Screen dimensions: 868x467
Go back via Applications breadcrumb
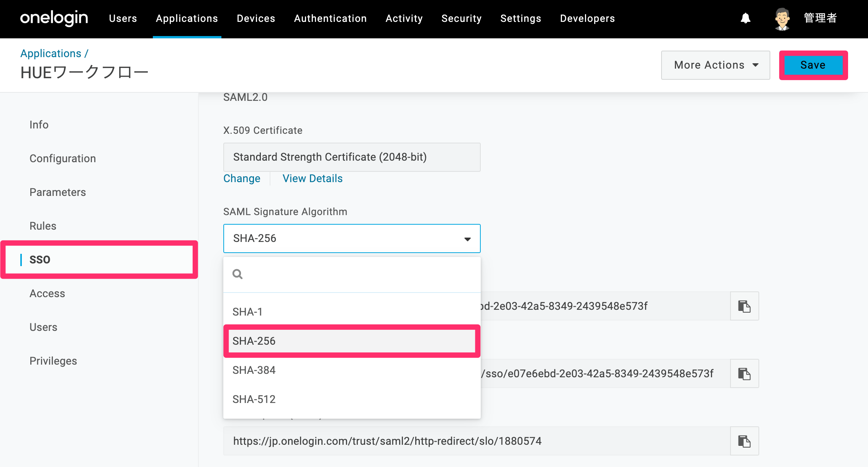coord(51,53)
